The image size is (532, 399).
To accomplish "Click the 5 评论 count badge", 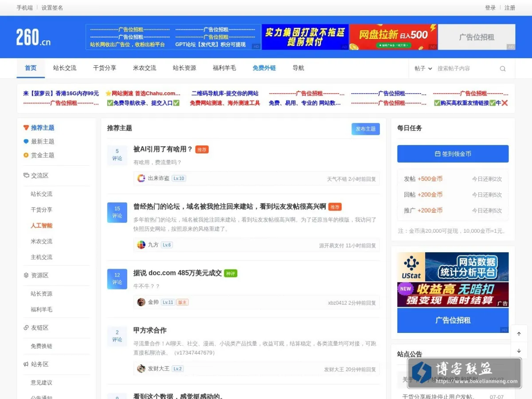I will click(x=117, y=155).
